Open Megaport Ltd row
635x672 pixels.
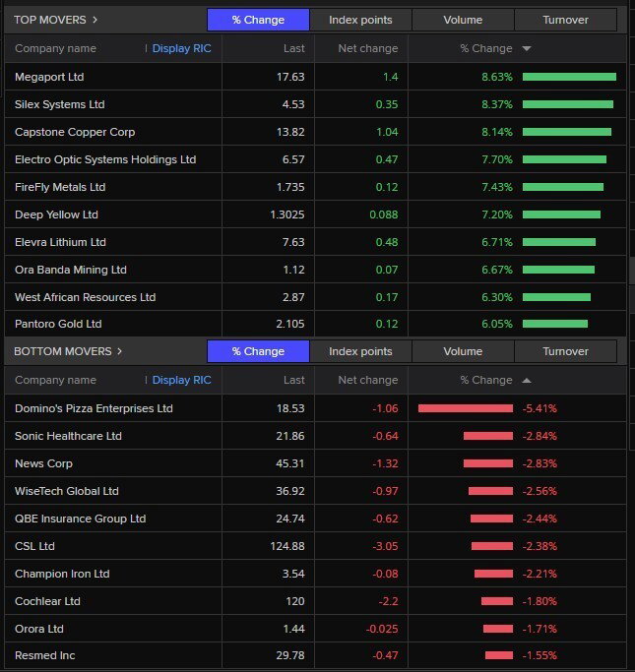click(x=315, y=77)
